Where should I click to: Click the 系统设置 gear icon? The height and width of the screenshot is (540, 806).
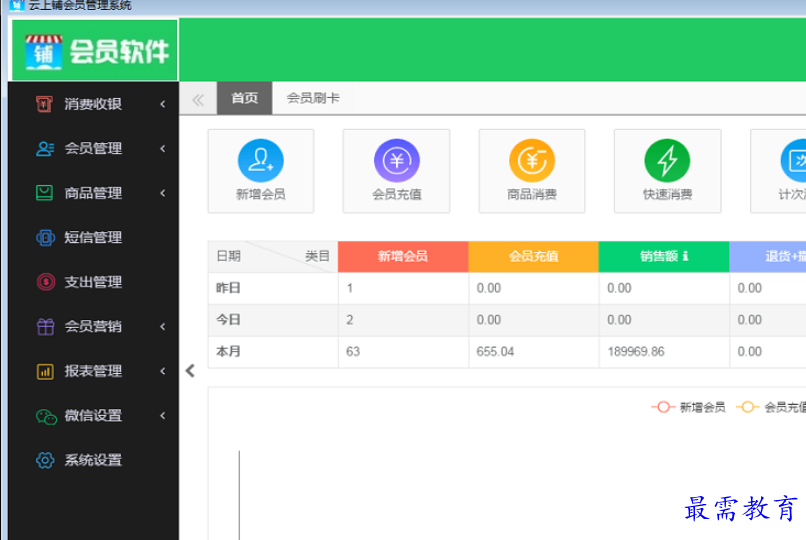[45, 460]
